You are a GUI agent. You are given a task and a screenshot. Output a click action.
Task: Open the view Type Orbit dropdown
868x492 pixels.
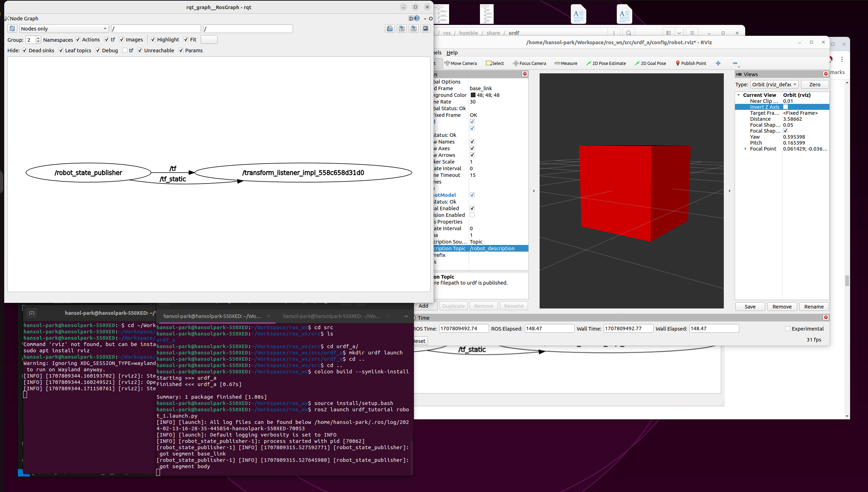774,84
